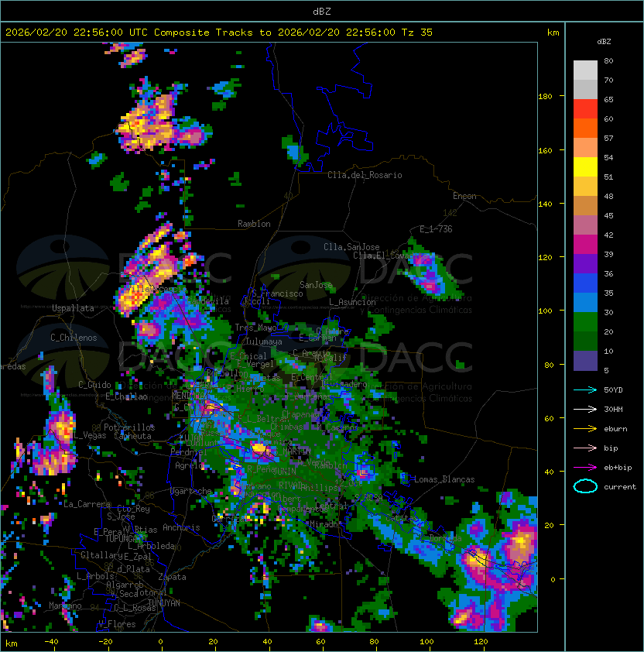The height and width of the screenshot is (652, 644).
Task: Click the '120' km mark on bottom axis
Action: click(481, 642)
